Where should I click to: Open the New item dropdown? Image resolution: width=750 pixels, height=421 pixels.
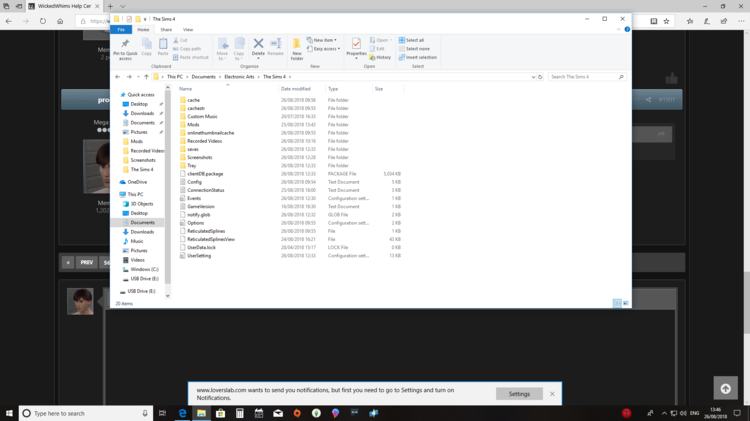click(x=321, y=40)
